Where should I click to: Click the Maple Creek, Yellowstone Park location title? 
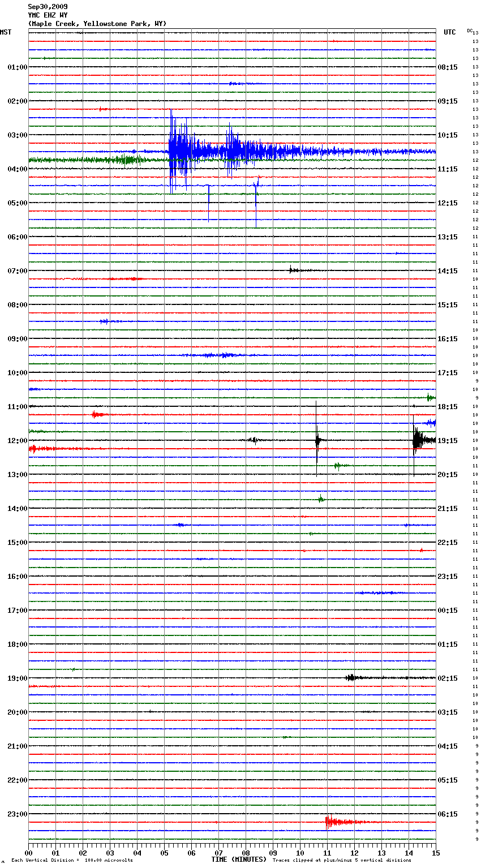tap(97, 24)
